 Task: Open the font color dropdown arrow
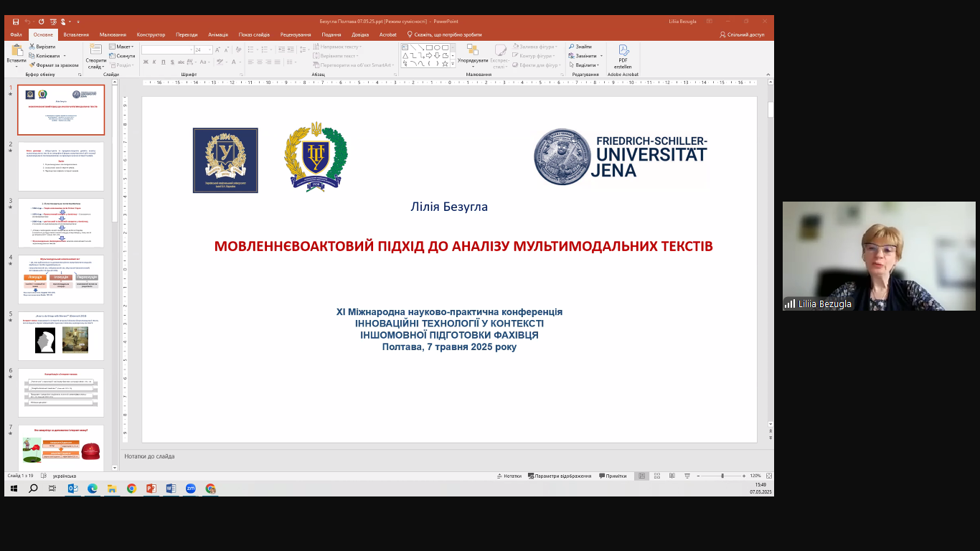click(240, 62)
